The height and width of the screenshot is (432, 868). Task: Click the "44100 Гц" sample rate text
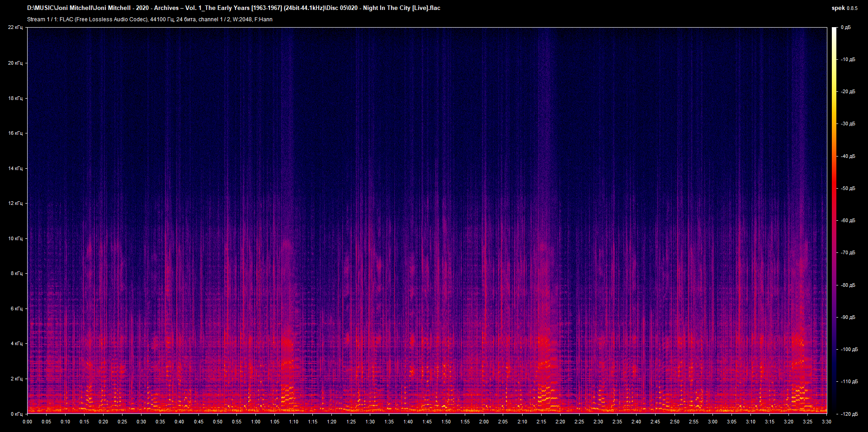point(163,19)
